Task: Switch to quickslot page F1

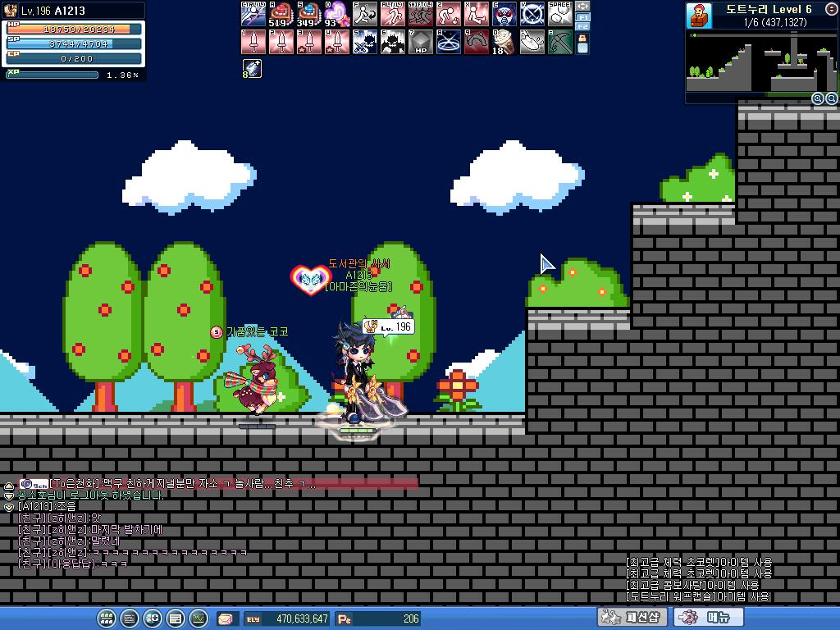Action: [582, 17]
